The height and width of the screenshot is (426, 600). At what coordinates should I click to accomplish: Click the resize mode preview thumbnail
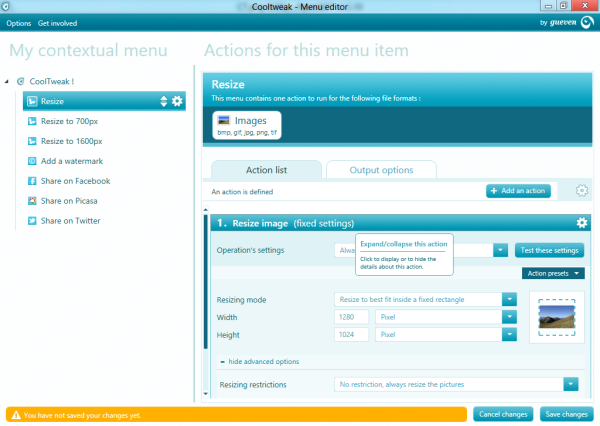pyautogui.click(x=557, y=317)
